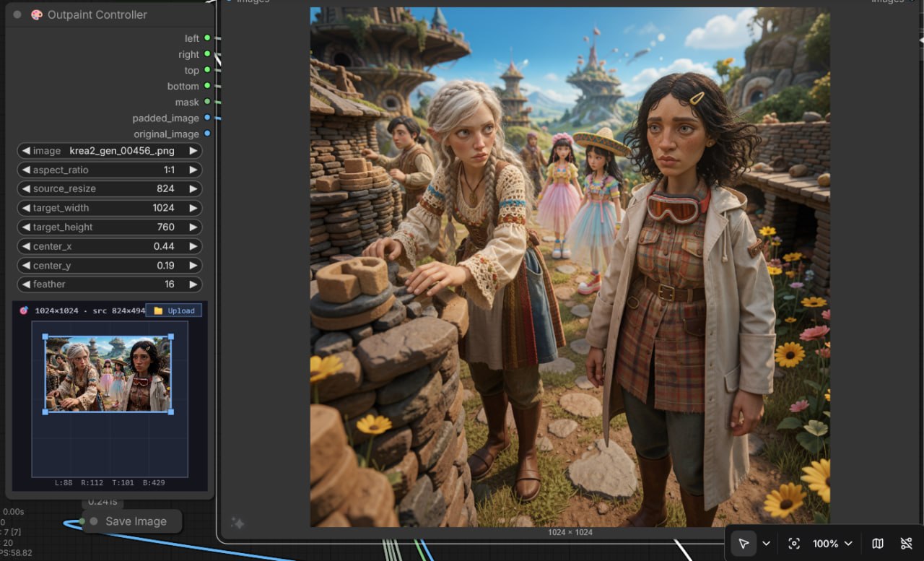Click the green 'right' output socket
Viewport: 924px width, 561px height.
207,54
